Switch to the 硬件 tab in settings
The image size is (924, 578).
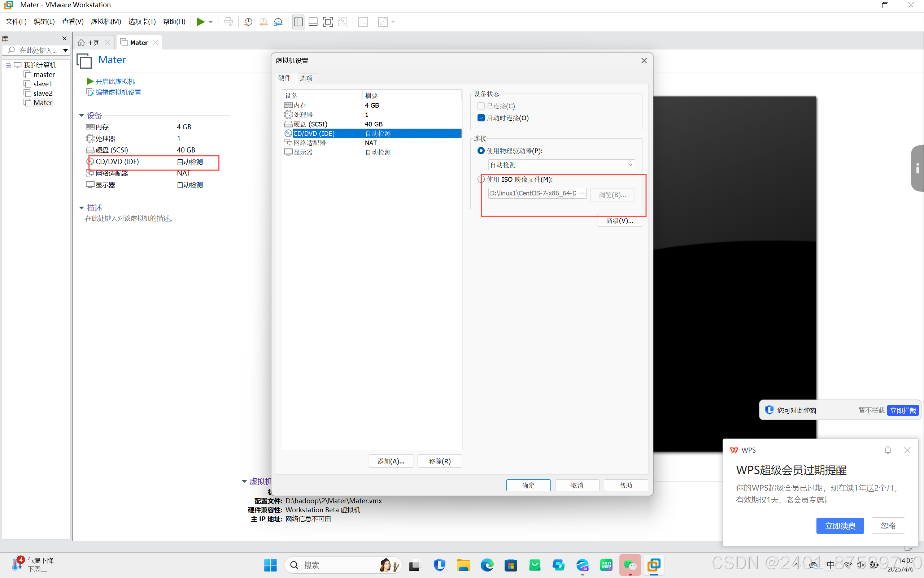coord(284,78)
